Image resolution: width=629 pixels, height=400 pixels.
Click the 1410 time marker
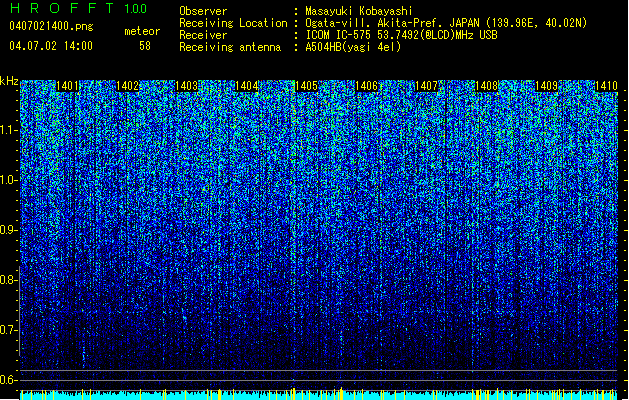(606, 86)
